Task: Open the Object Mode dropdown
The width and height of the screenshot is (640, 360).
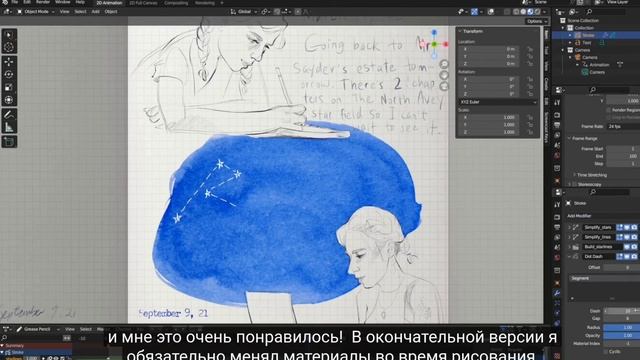Action: (36, 12)
